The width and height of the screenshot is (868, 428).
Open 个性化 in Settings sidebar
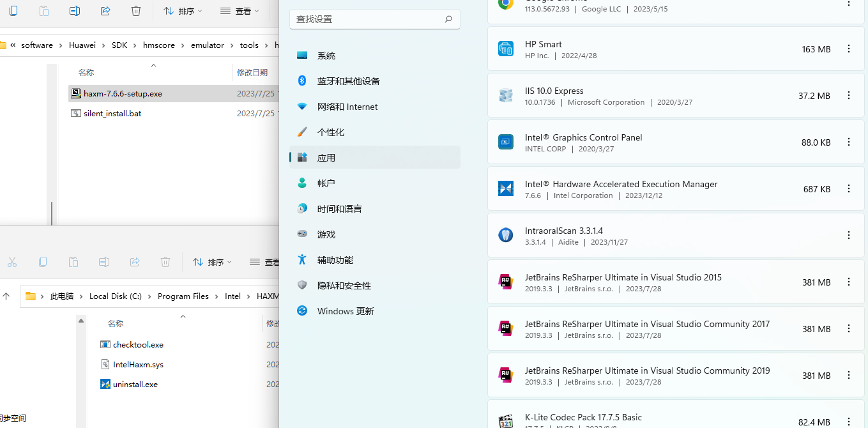[x=375, y=132]
